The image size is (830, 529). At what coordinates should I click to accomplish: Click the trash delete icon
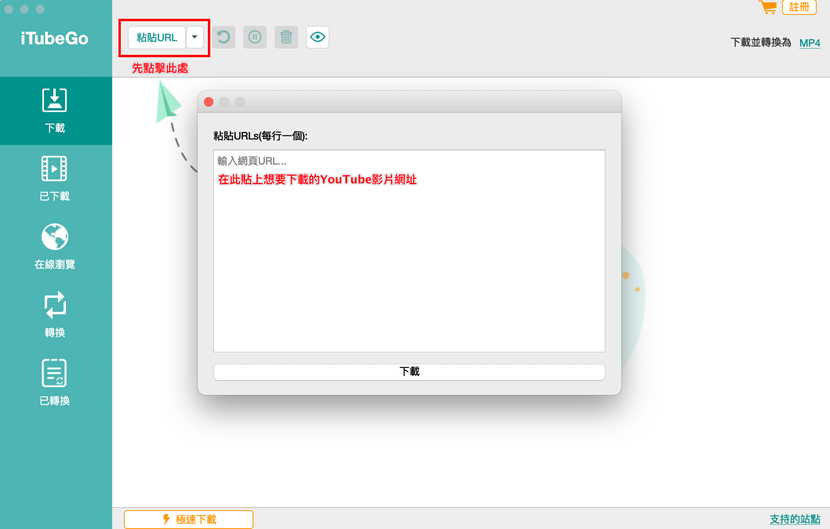pyautogui.click(x=286, y=38)
